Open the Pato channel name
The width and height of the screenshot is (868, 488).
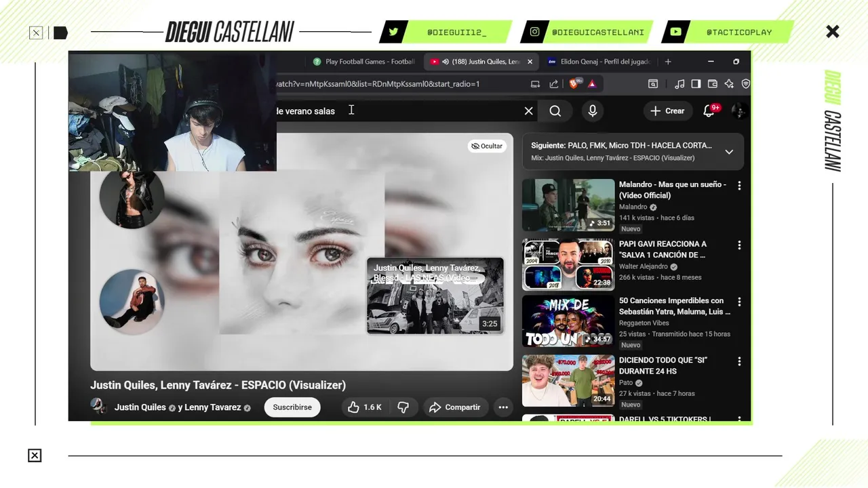626,383
